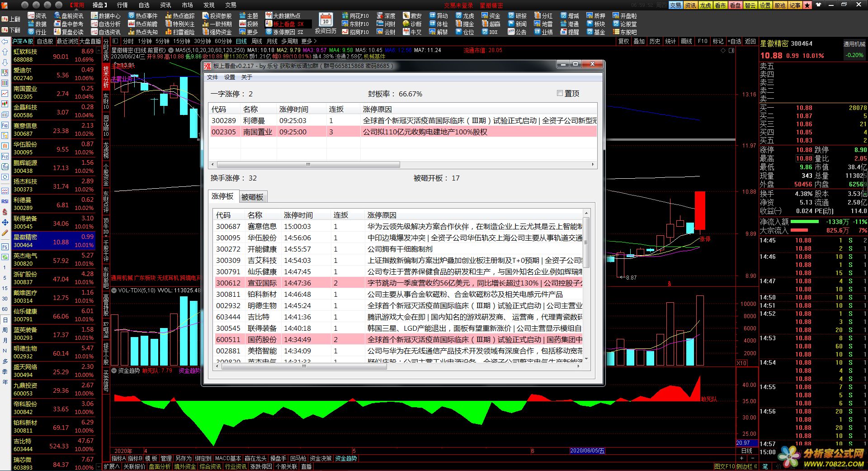Open 大数据热点 toolbar item
The width and height of the screenshot is (868, 471).
click(x=283, y=16)
